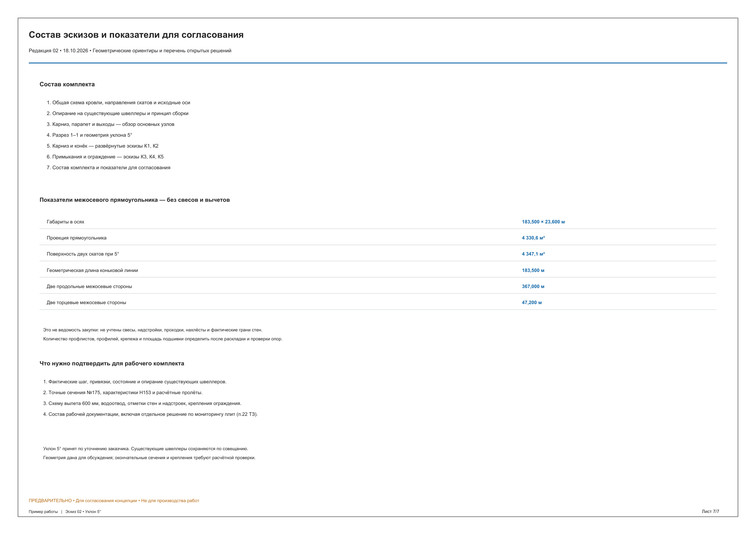The width and height of the screenshot is (756, 535).
Task: Select list item 'Примыкания и ограждение — эскизы К3, К4, К5'
Action: 105,157
